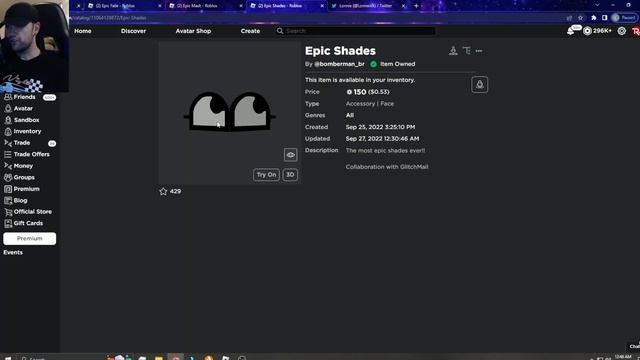
Task: Click the Item Owned label
Action: [x=397, y=64]
